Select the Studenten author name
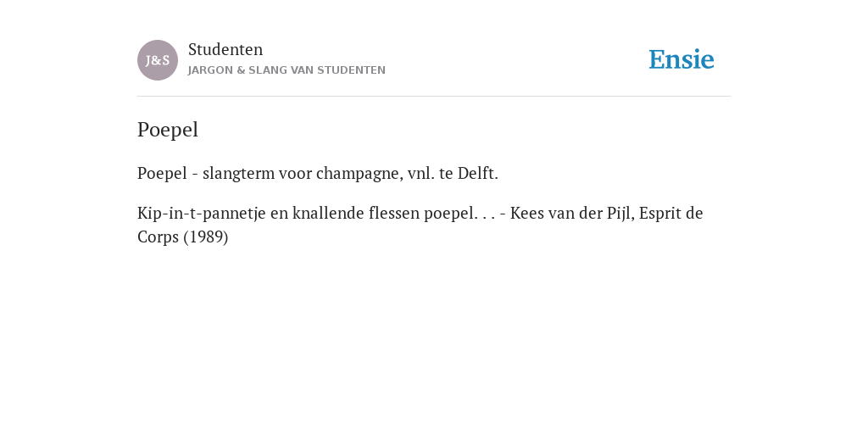 pyautogui.click(x=225, y=49)
